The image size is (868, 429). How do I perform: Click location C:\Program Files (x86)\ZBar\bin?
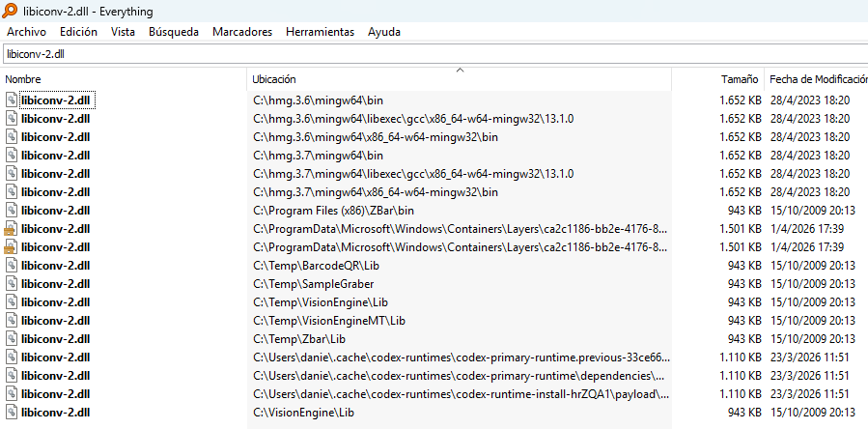pyautogui.click(x=333, y=211)
